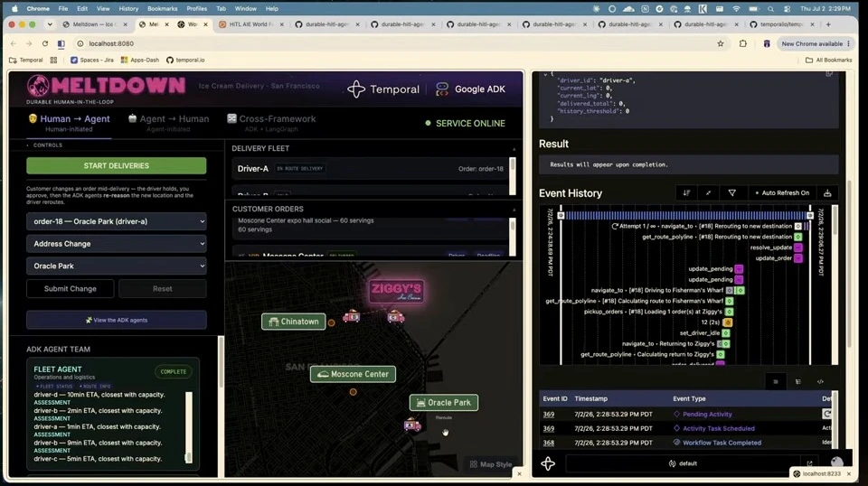Grab the left timeline range handle

(x=561, y=216)
